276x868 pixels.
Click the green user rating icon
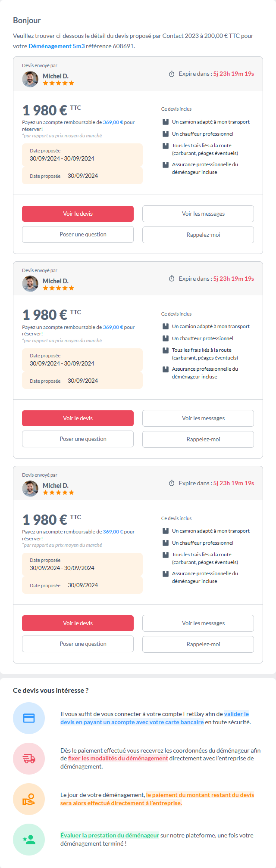(x=29, y=840)
